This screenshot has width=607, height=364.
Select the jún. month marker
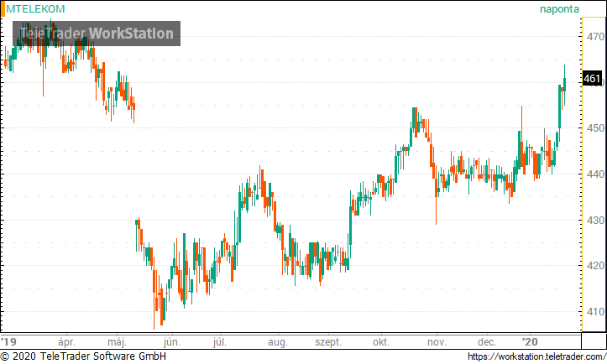pyautogui.click(x=172, y=342)
